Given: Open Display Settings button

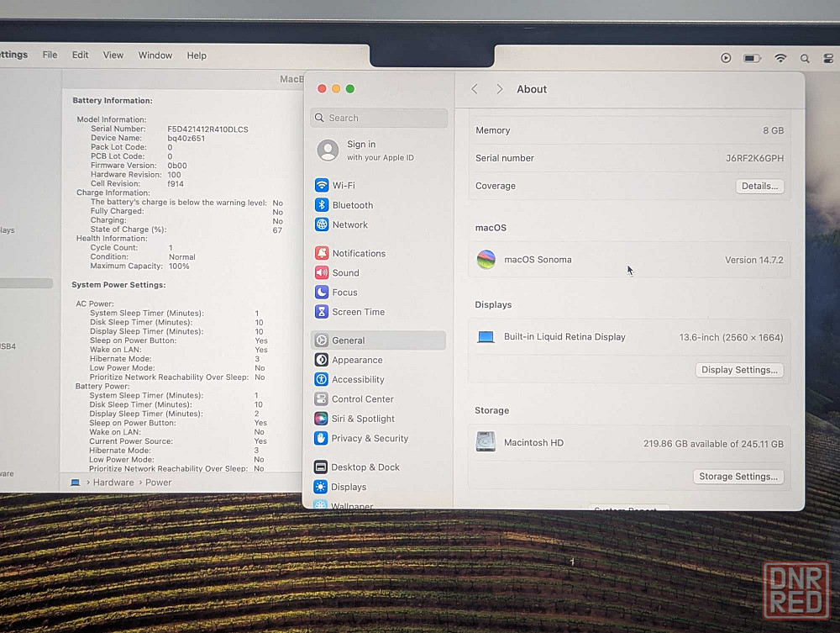Looking at the screenshot, I should point(739,370).
